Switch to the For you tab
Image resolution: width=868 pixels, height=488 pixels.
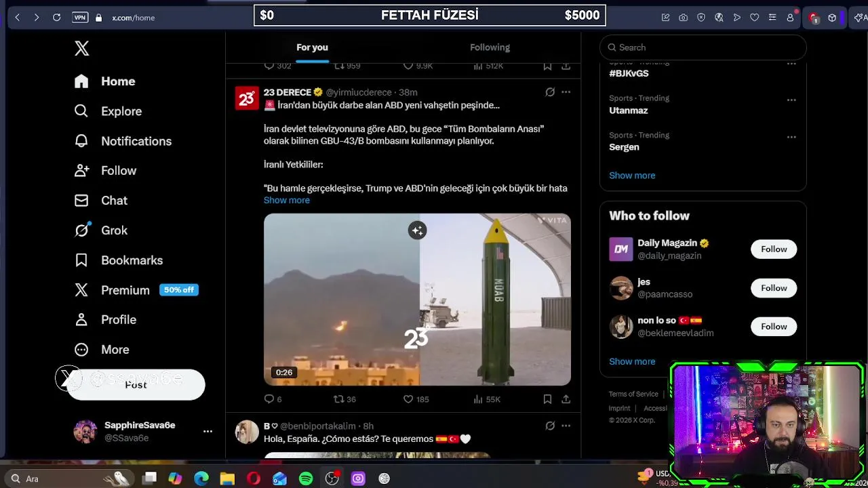click(312, 47)
